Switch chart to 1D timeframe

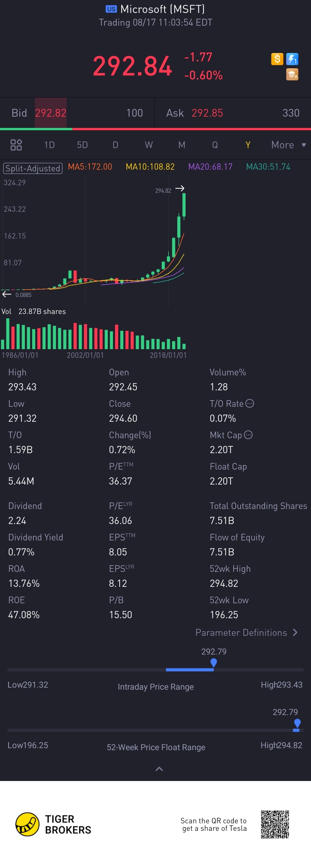pyautogui.click(x=49, y=145)
